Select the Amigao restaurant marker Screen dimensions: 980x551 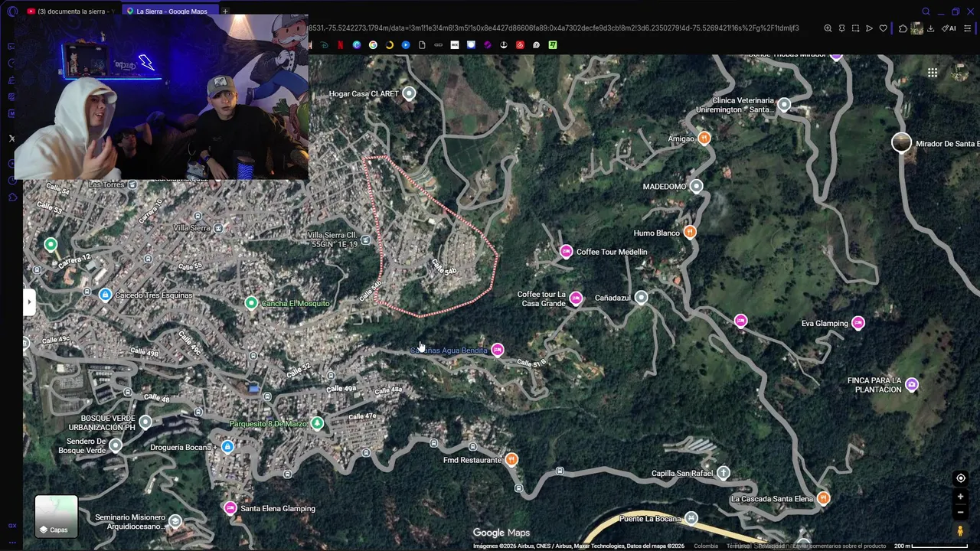[704, 139]
